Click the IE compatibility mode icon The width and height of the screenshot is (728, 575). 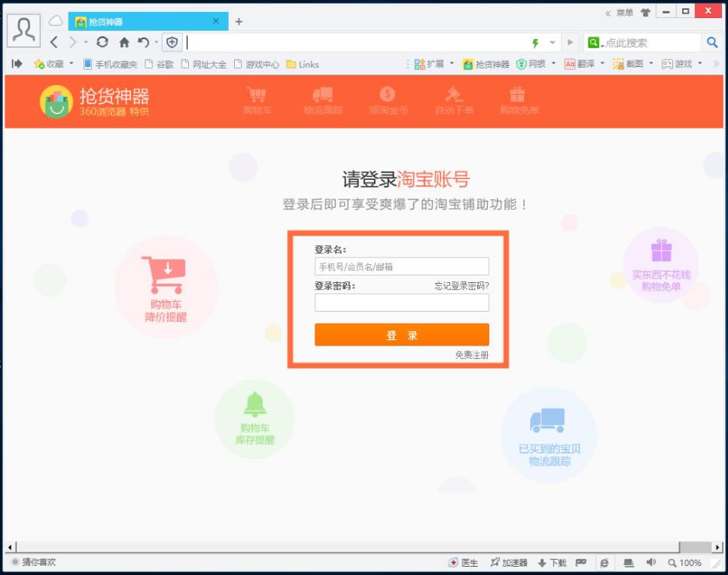point(604,562)
